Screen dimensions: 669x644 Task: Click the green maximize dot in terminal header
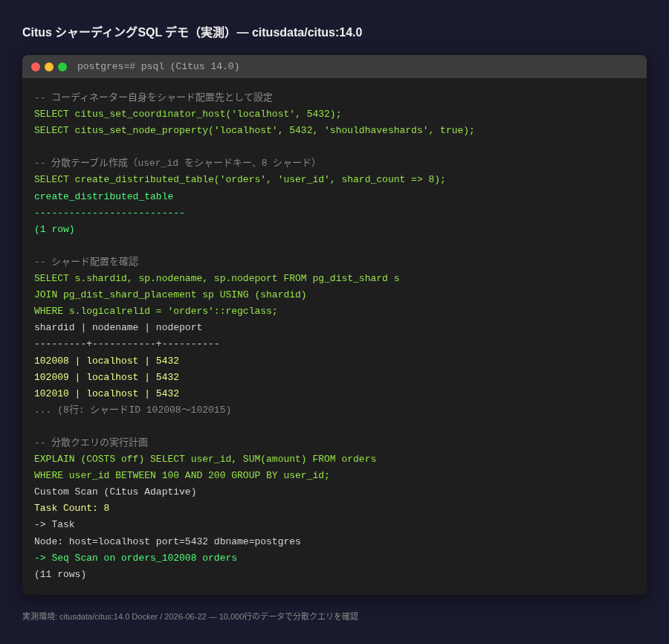[x=62, y=67]
